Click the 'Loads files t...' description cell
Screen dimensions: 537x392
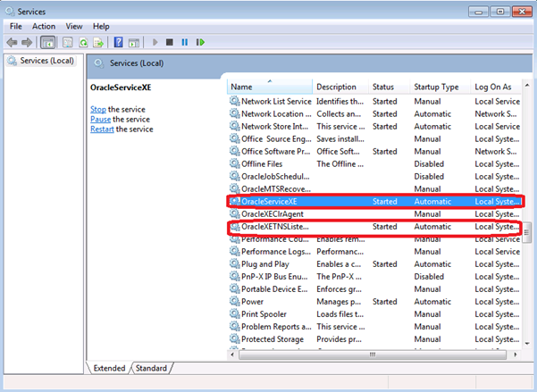[340, 314]
